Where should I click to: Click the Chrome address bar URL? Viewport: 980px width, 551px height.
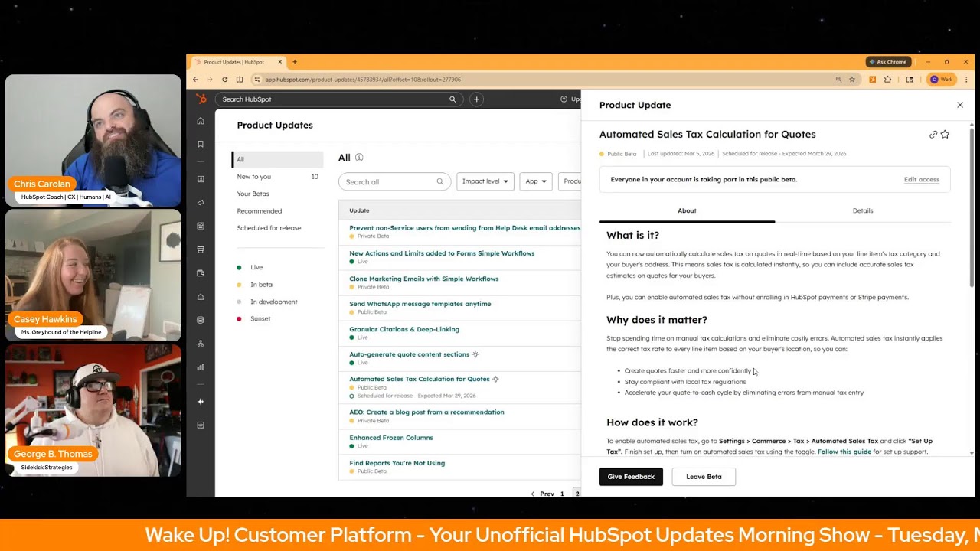(363, 80)
